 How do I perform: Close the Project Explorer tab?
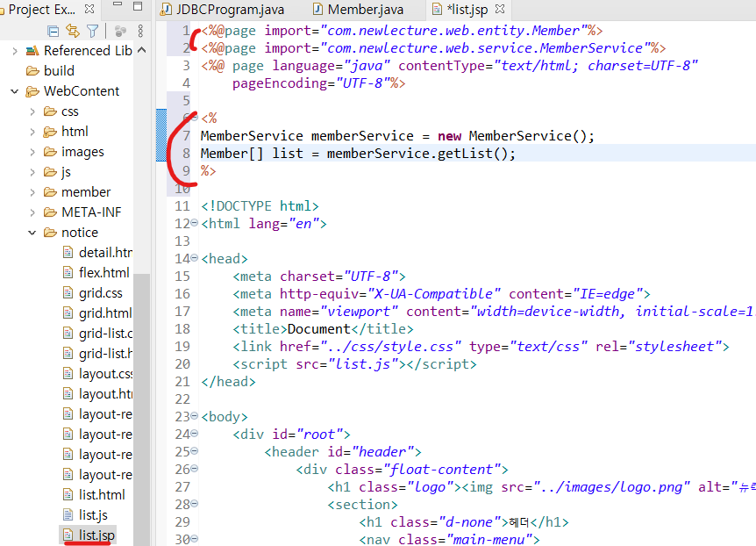tap(89, 9)
